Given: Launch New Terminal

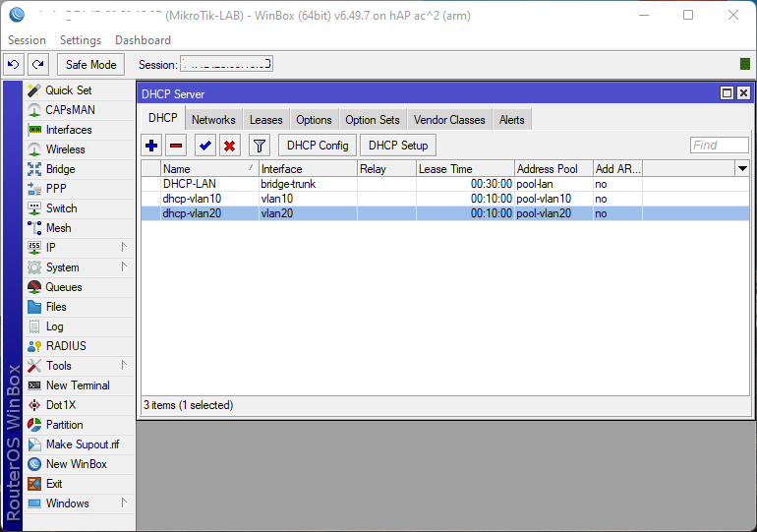Looking at the screenshot, I should 80,385.
